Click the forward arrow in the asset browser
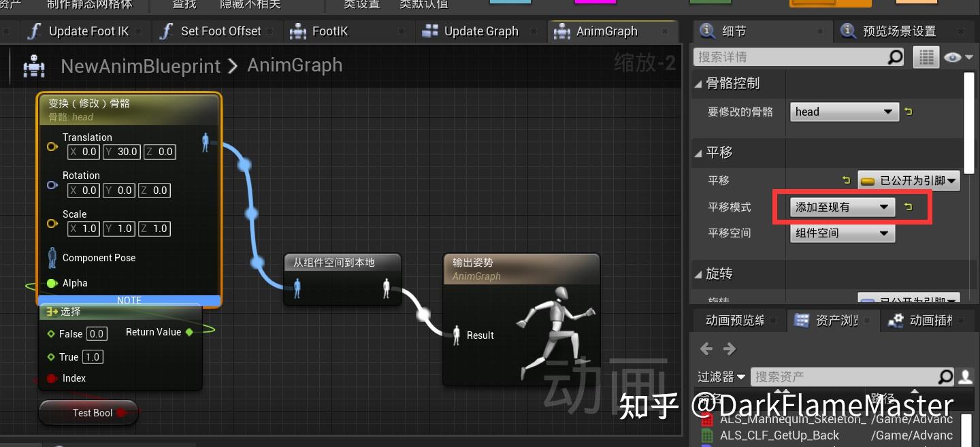 [x=730, y=348]
